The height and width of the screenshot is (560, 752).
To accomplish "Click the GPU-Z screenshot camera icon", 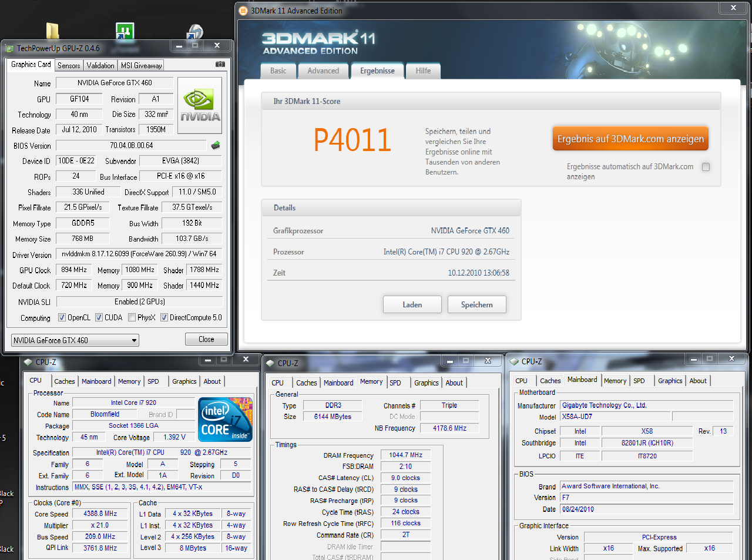I will coord(220,64).
